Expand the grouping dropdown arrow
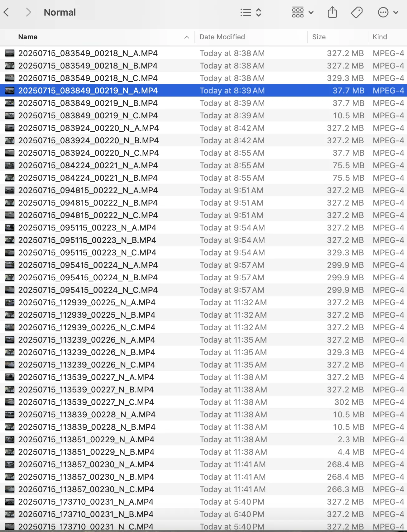This screenshot has width=407, height=532. pos(311,13)
